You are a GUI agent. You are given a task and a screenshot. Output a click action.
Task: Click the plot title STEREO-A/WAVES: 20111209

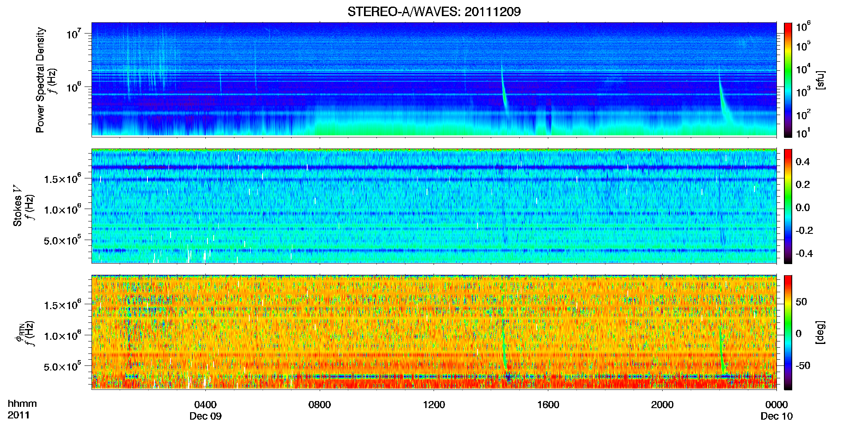coord(434,12)
